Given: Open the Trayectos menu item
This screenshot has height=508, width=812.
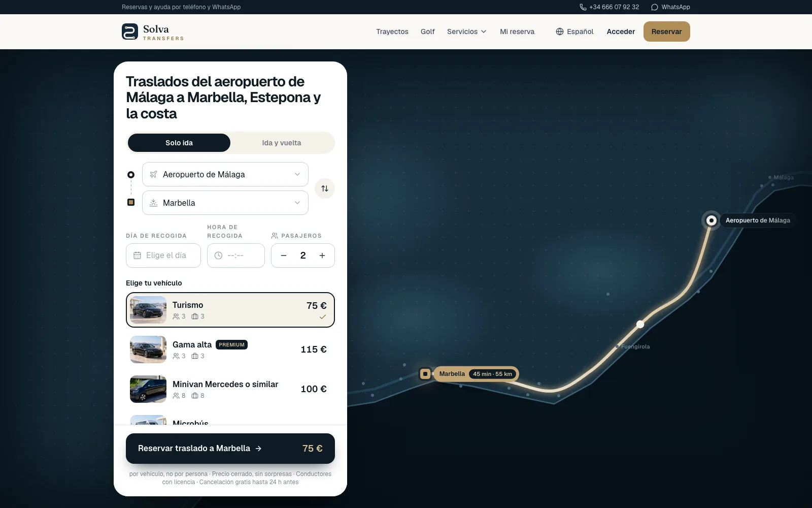Looking at the screenshot, I should point(392,31).
